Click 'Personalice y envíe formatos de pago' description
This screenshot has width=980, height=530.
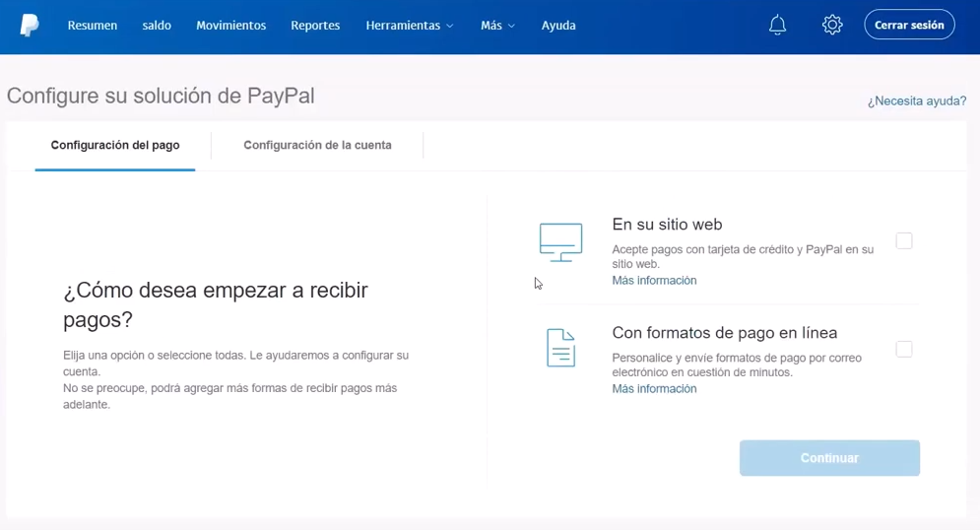click(x=737, y=365)
